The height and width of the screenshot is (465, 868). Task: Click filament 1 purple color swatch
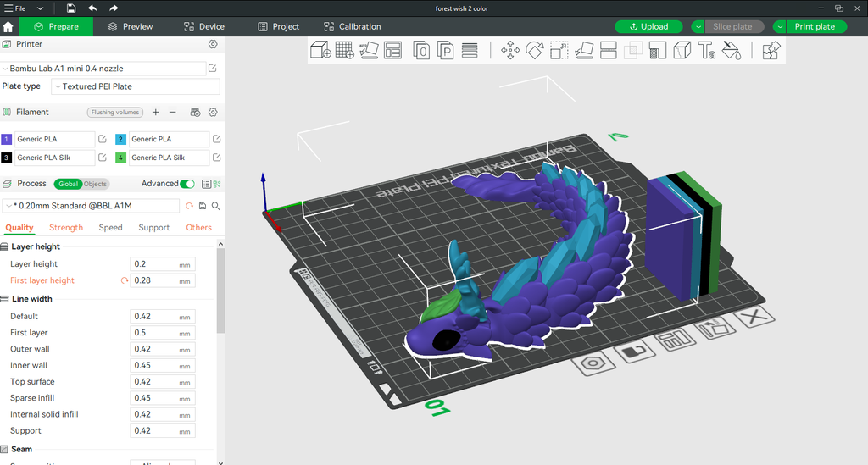(7, 139)
